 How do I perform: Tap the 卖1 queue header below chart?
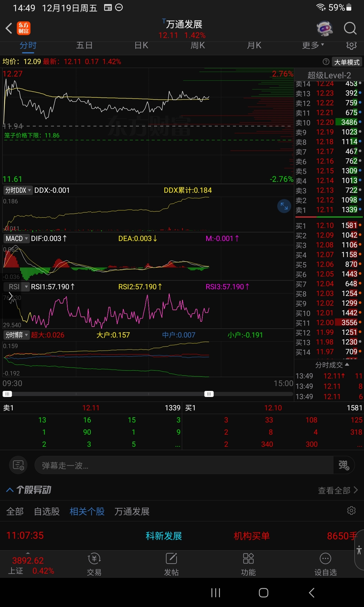[x=91, y=408]
